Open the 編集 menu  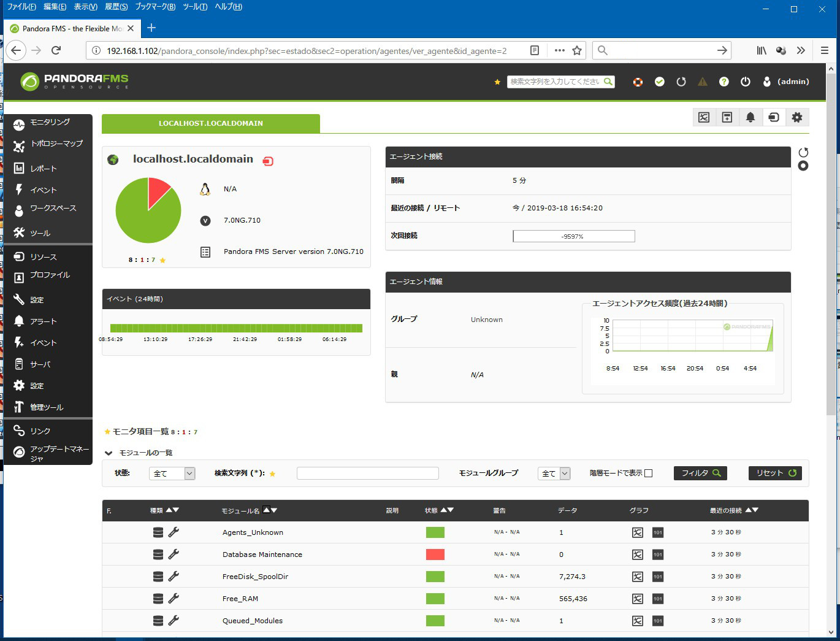coord(55,7)
